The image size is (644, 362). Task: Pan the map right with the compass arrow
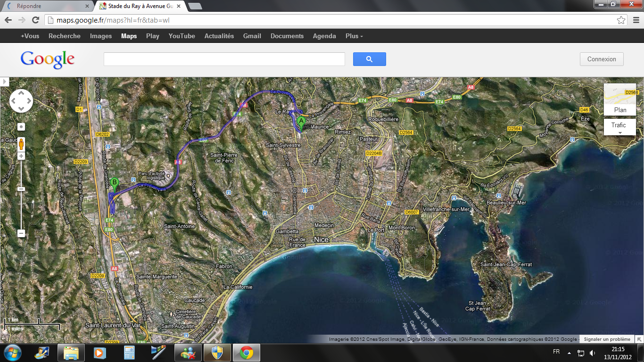[x=29, y=100]
